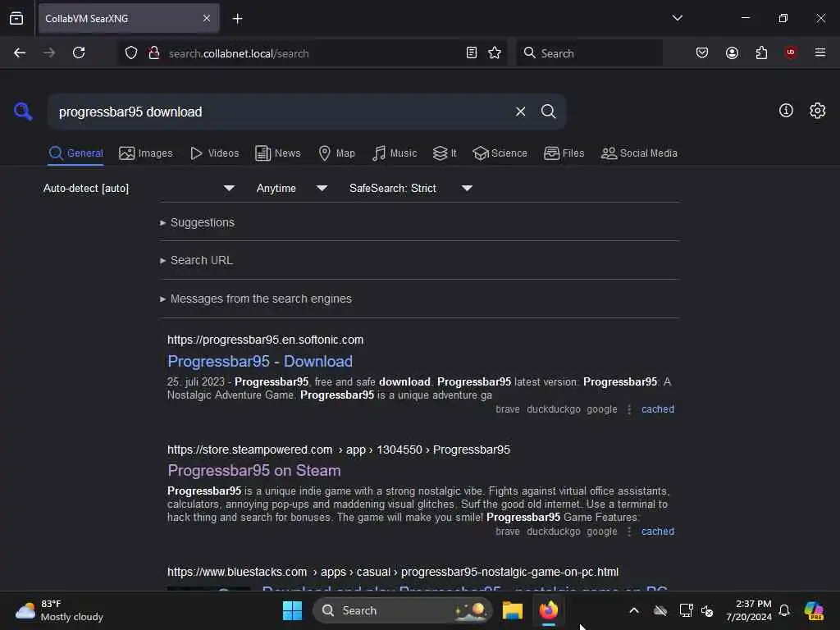Open the SafeSearch: Strict dropdown
Screen dimensions: 840x630
[x=411, y=188]
